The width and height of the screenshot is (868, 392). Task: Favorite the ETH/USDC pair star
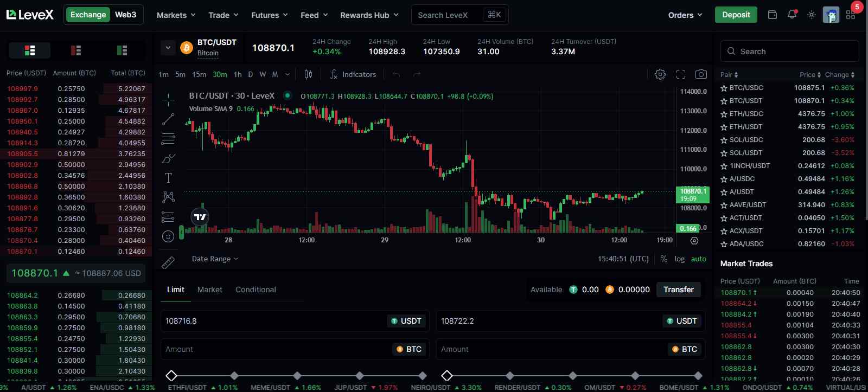pos(724,114)
